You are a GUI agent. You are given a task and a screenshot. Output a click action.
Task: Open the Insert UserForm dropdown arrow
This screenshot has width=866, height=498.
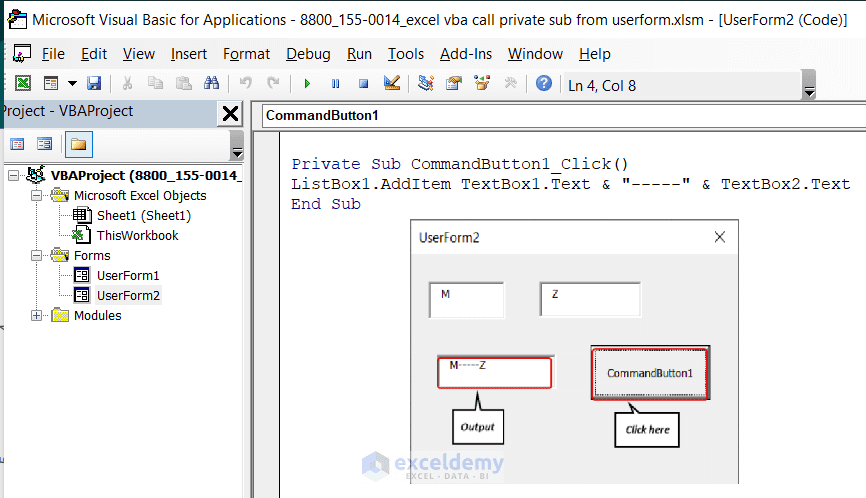pyautogui.click(x=72, y=83)
